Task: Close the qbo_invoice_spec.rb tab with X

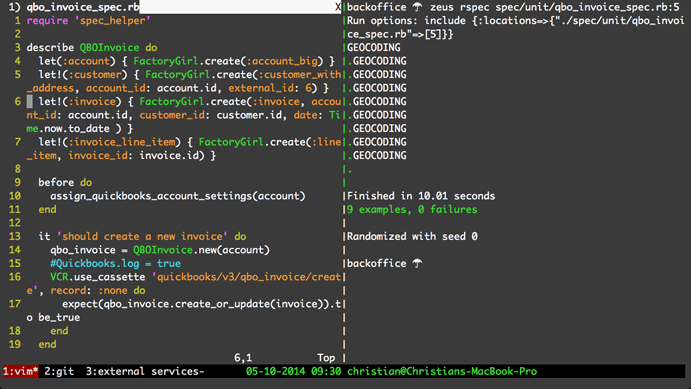Action: 338,7
